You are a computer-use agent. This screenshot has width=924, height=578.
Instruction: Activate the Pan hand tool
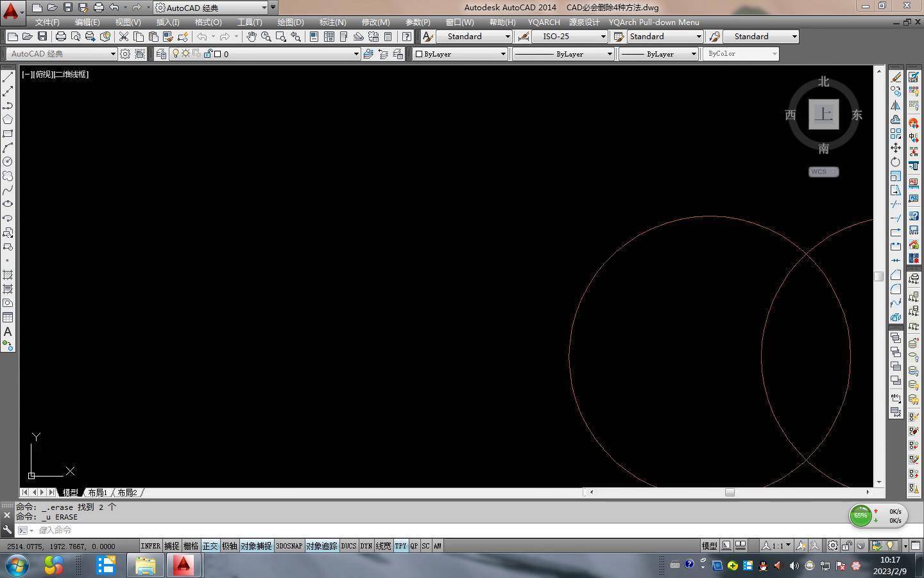click(252, 37)
